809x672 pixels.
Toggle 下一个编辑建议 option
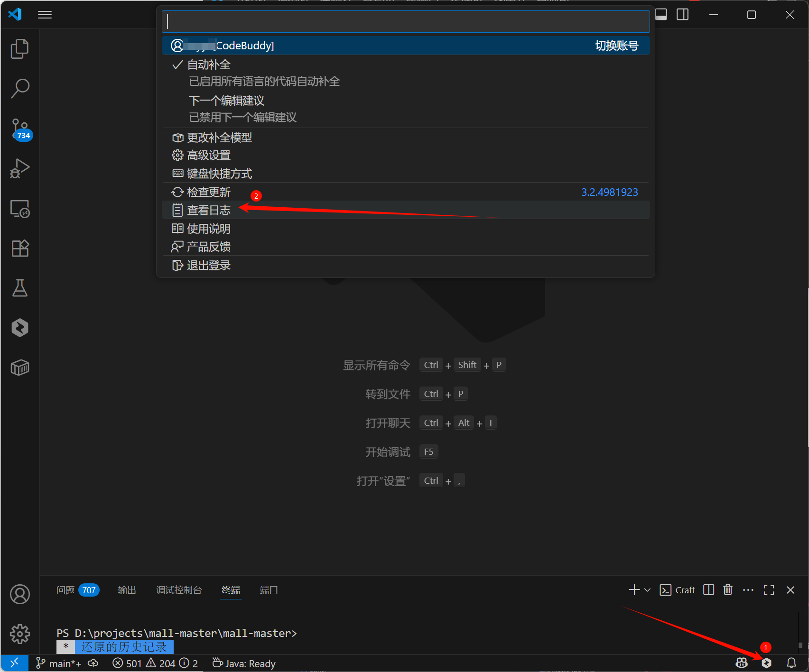pos(226,101)
